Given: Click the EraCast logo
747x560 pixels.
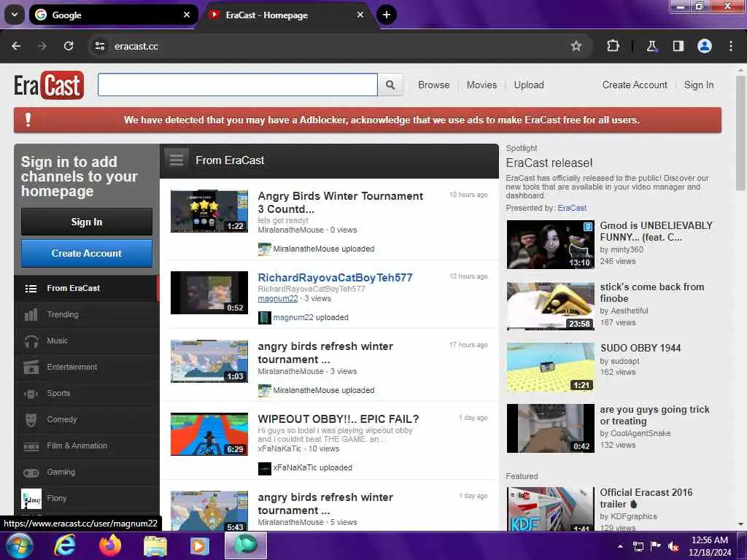Looking at the screenshot, I should pos(49,85).
